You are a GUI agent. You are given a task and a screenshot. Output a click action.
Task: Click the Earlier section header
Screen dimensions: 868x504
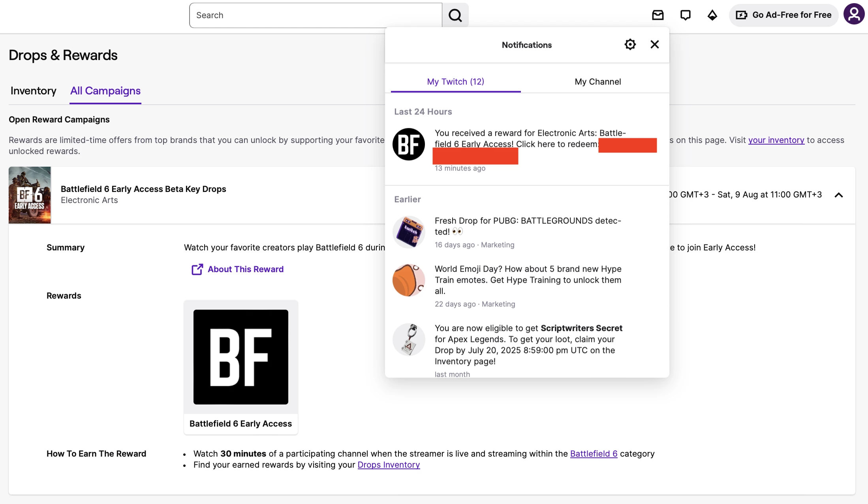coord(407,199)
